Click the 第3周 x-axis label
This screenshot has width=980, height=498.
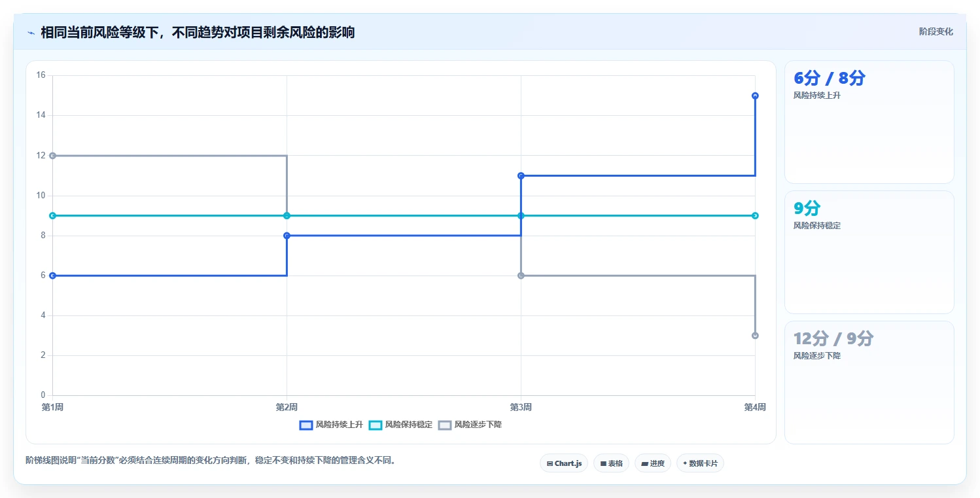coord(521,408)
